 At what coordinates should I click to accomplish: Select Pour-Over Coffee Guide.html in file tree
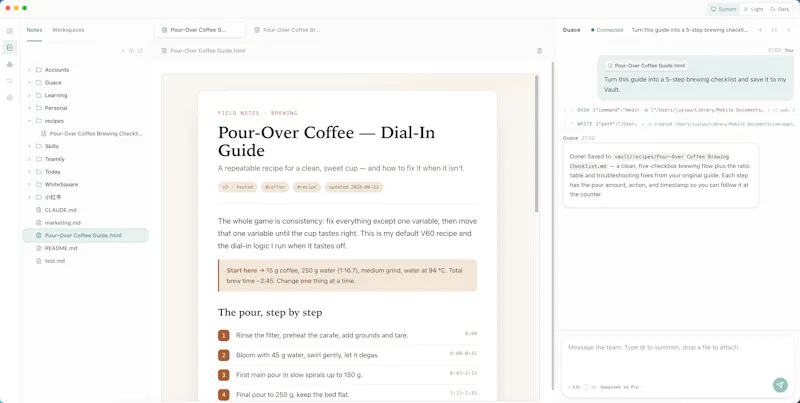point(85,235)
